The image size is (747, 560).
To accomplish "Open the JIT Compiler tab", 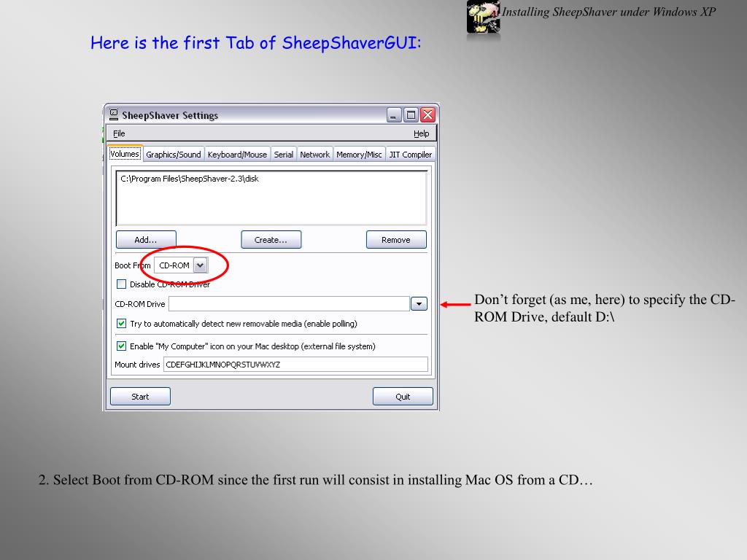I will tap(410, 155).
